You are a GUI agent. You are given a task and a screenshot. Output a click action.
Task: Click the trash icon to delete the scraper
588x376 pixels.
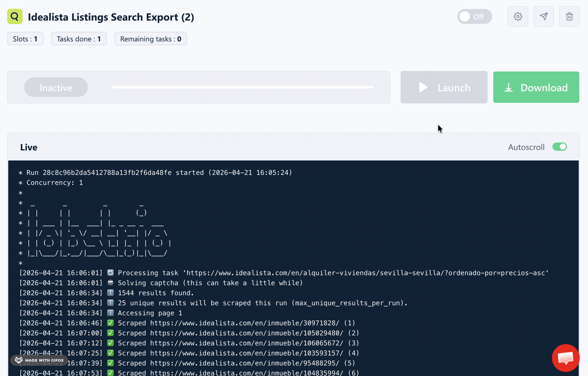[569, 16]
